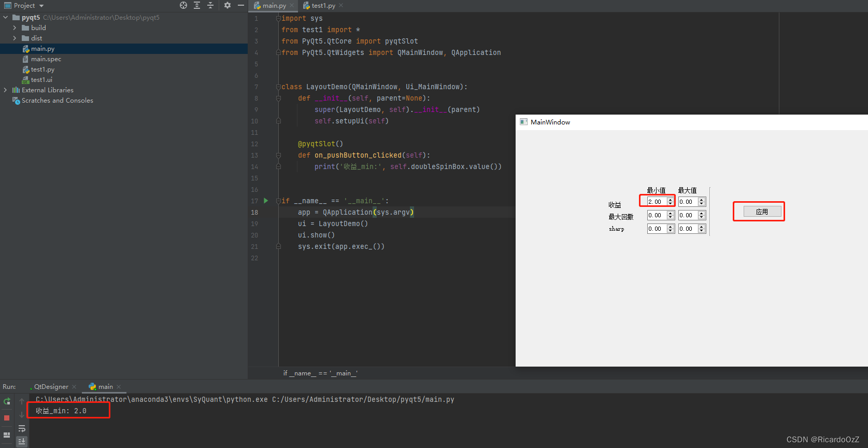868x448 pixels.
Task: Click the up stack trace arrow
Action: coord(21,401)
